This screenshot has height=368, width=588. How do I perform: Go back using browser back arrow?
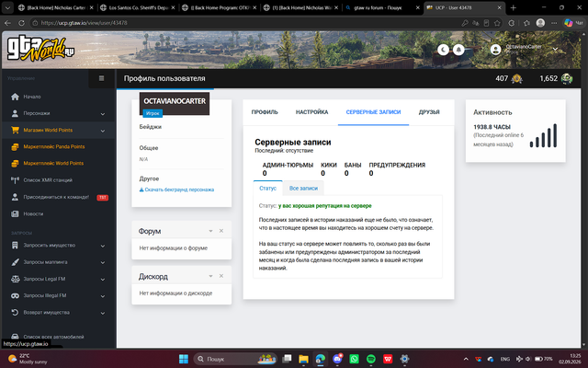[7, 23]
